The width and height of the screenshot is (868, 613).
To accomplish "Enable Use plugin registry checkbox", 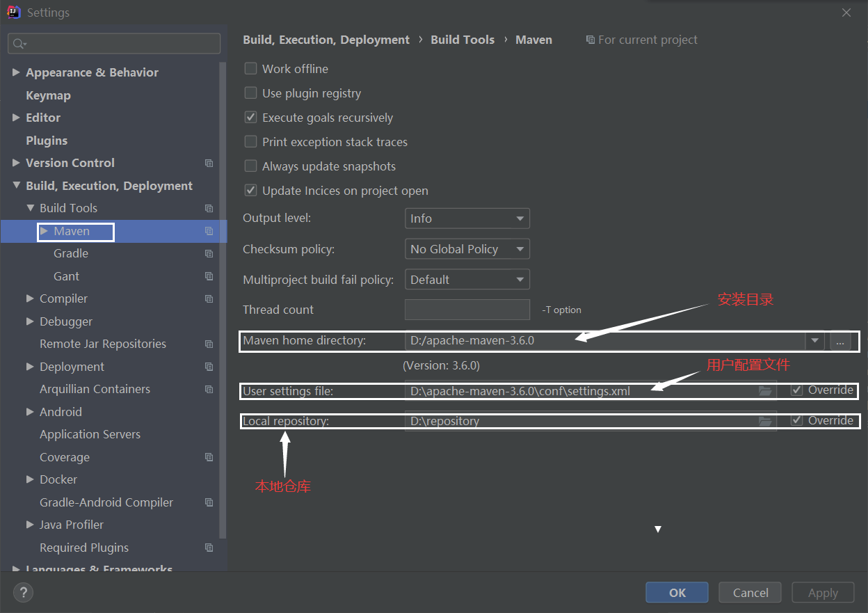I will (250, 93).
